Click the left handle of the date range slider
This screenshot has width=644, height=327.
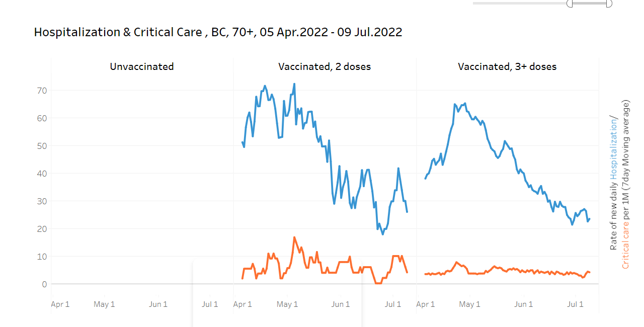pyautogui.click(x=570, y=4)
